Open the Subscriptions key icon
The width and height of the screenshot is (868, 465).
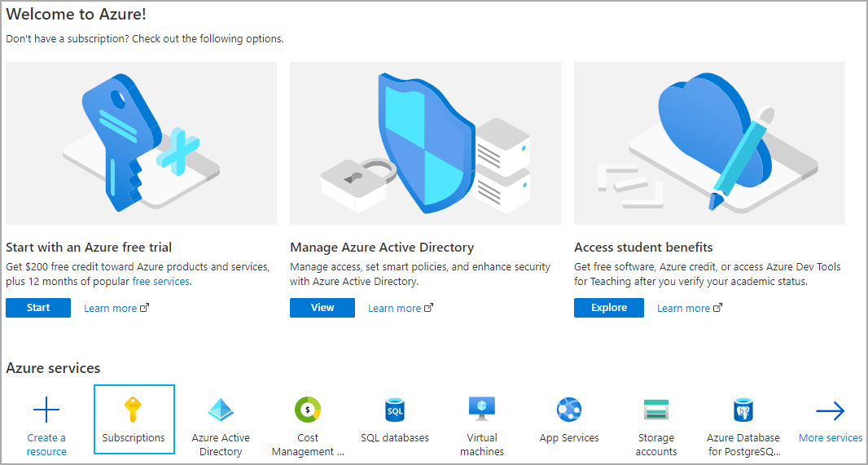[134, 410]
